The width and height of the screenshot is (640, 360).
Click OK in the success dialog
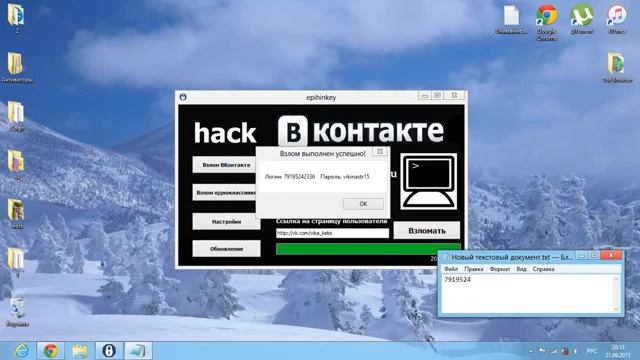click(363, 203)
